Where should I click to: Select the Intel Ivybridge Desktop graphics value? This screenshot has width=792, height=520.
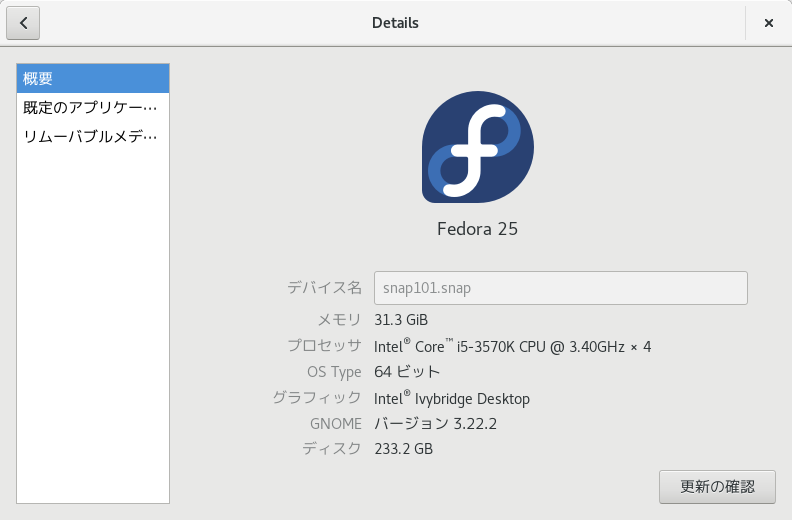(x=452, y=399)
